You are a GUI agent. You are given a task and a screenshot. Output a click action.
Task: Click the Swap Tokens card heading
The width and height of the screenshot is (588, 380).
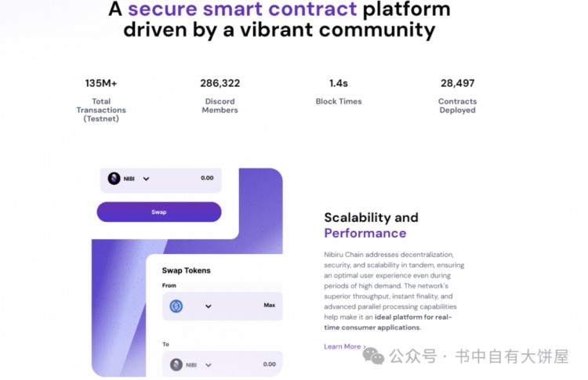point(187,270)
